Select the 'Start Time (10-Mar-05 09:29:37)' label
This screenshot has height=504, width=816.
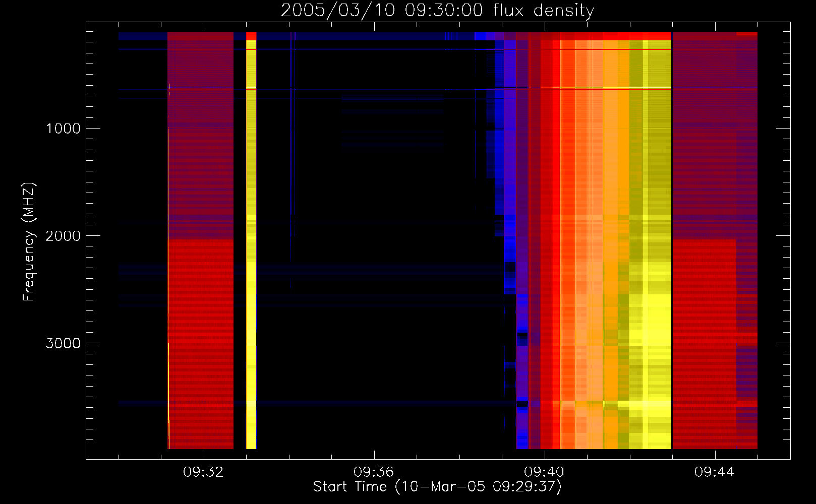click(x=437, y=487)
